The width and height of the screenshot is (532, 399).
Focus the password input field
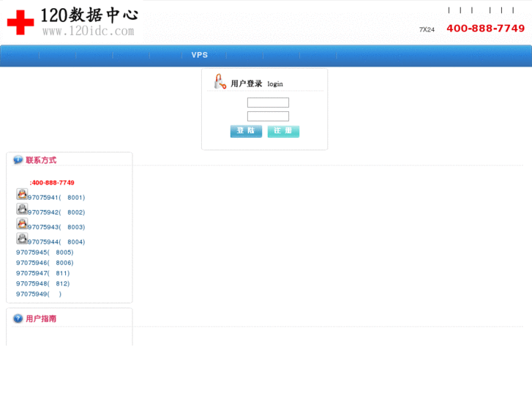point(268,116)
